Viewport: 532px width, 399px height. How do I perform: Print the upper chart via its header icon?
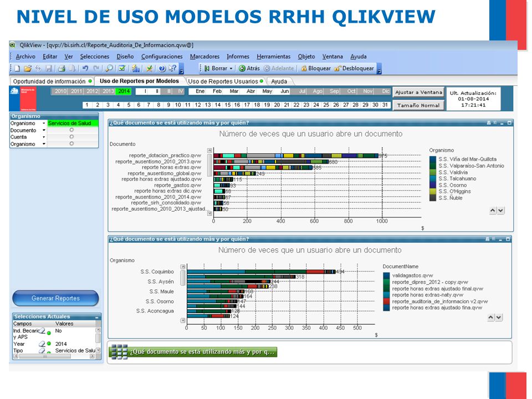[x=489, y=123]
